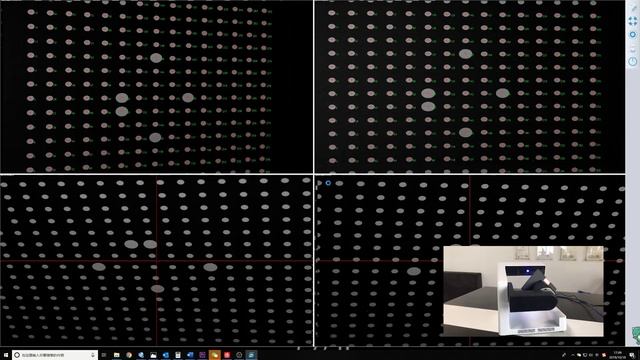This screenshot has width=640, height=360.
Task: Open the red app icon on taskbar
Action: (x=227, y=355)
